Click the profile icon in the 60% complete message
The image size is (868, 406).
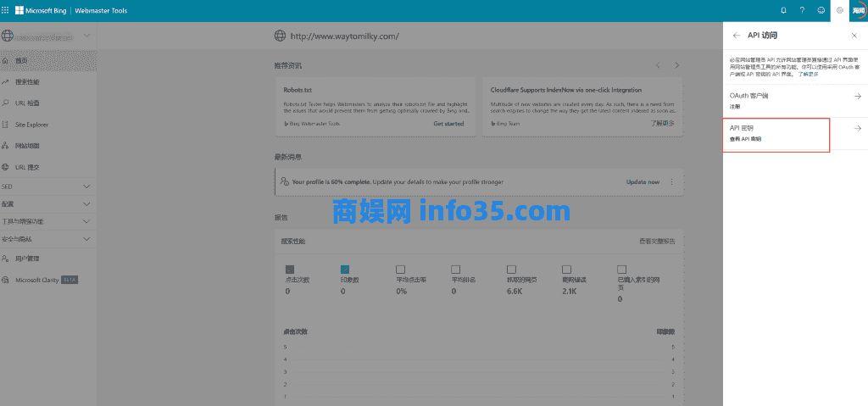click(x=285, y=181)
